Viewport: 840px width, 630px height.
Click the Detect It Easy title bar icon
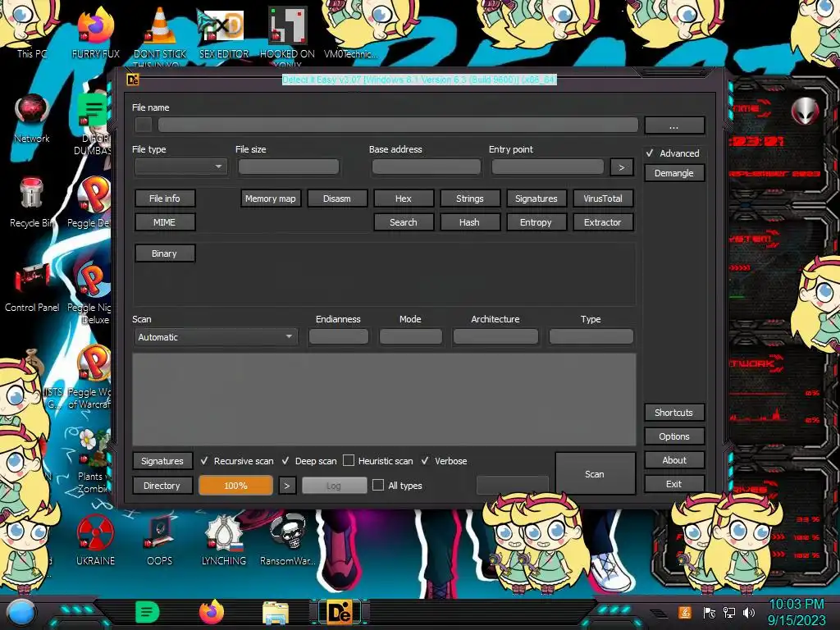click(x=133, y=80)
